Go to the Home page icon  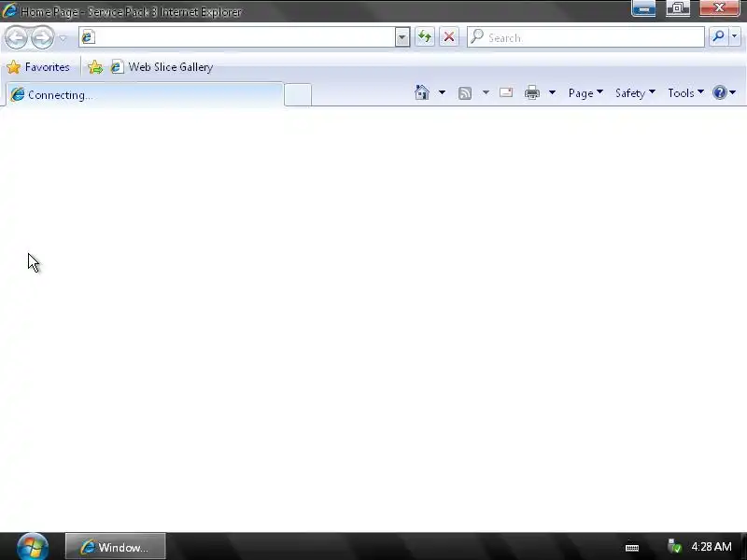tap(422, 92)
